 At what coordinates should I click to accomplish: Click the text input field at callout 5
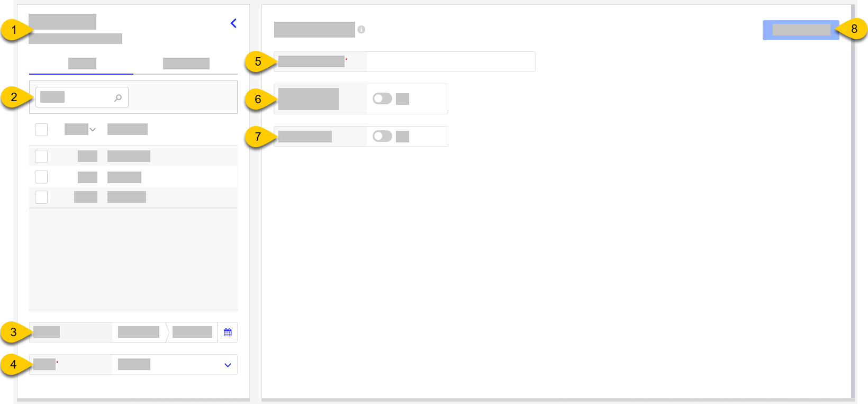point(450,61)
